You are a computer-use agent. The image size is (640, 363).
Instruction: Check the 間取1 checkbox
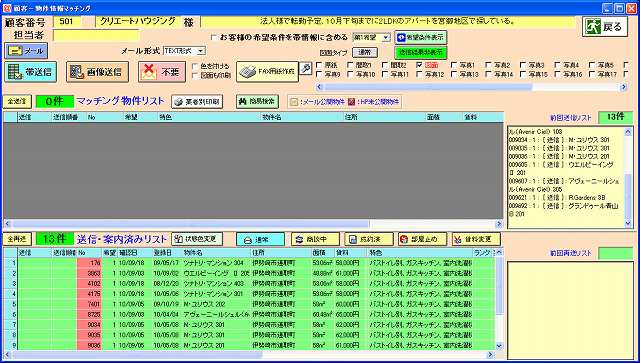351,65
